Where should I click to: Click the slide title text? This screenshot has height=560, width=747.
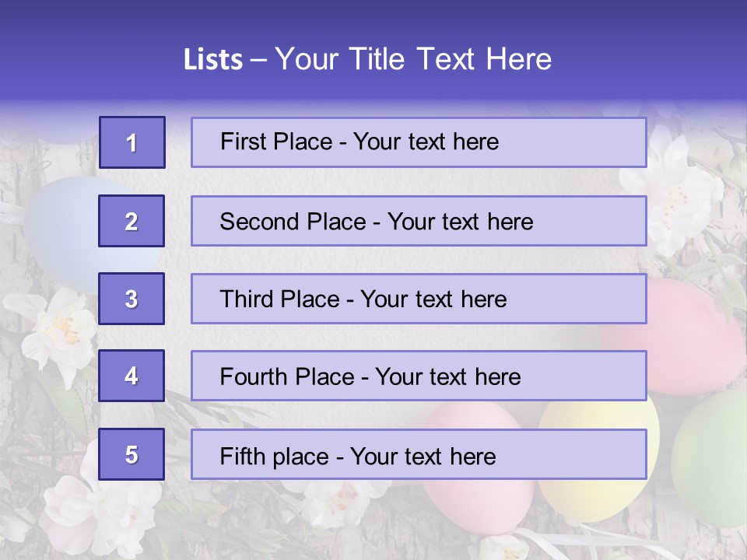367,59
